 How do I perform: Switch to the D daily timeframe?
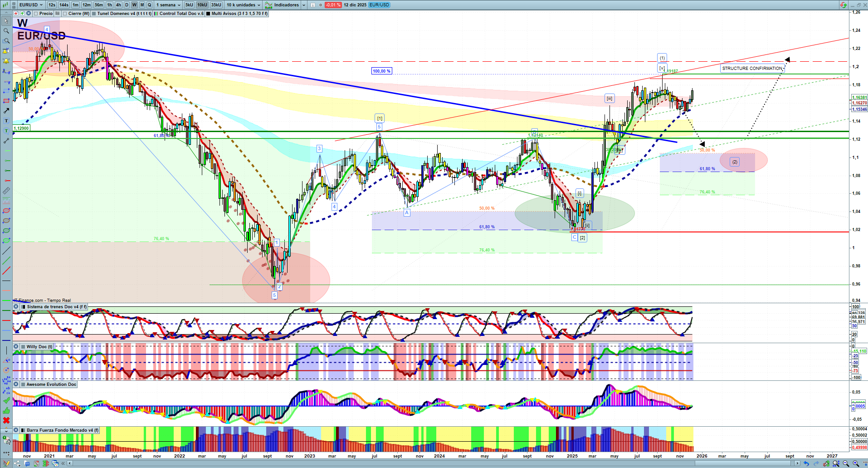pos(127,5)
